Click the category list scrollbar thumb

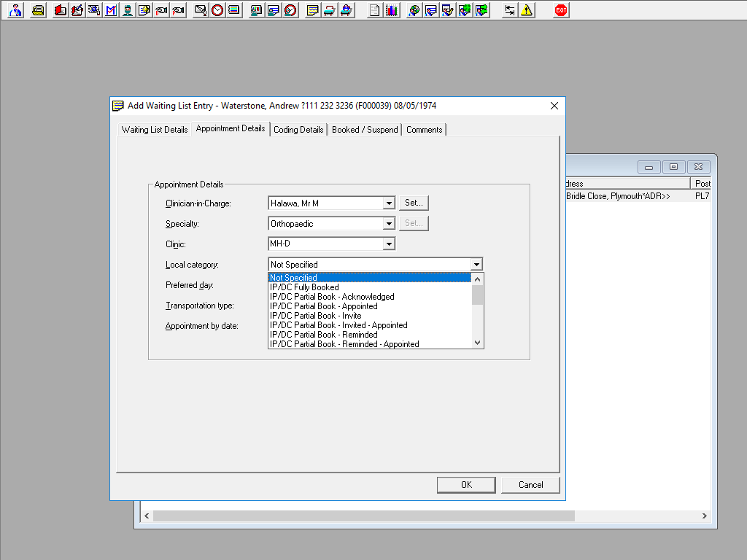point(477,295)
